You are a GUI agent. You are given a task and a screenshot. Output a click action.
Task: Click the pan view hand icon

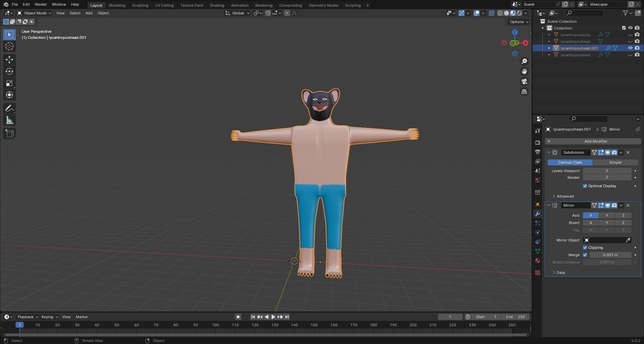524,71
